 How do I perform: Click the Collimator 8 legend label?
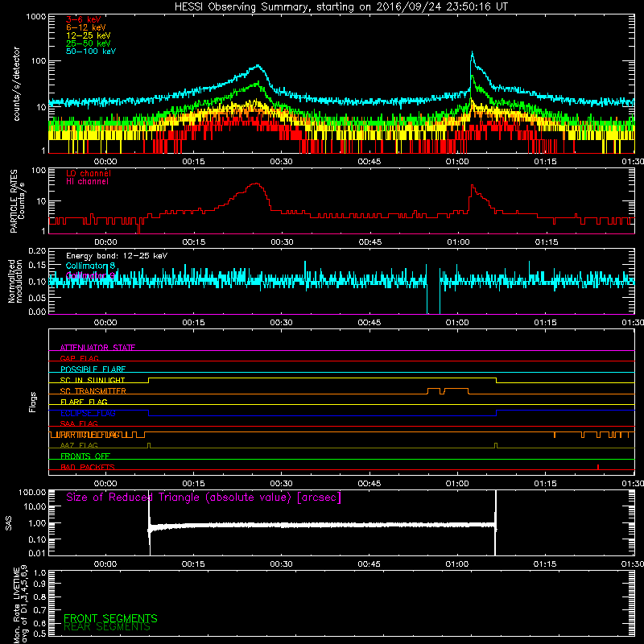tap(90, 266)
